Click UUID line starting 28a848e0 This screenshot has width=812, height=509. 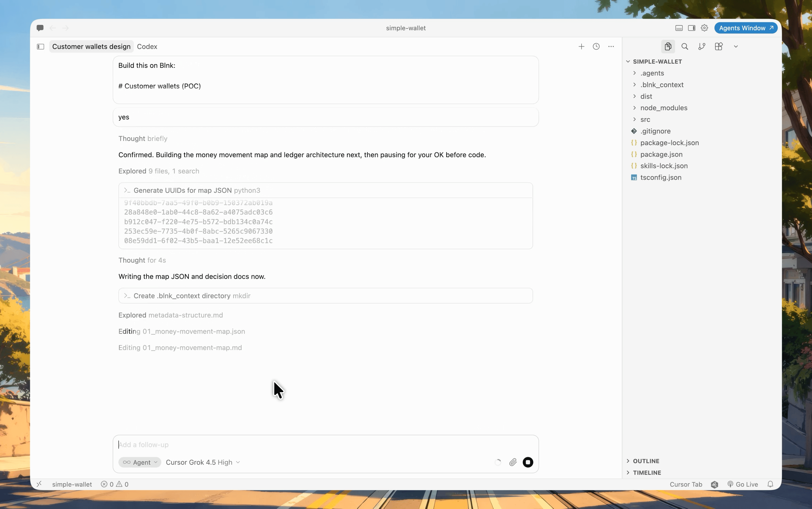(198, 212)
